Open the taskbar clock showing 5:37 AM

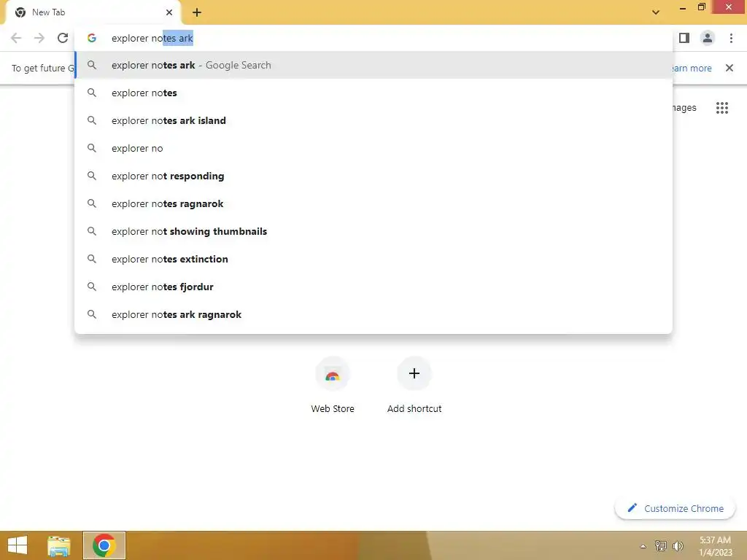[x=715, y=546]
